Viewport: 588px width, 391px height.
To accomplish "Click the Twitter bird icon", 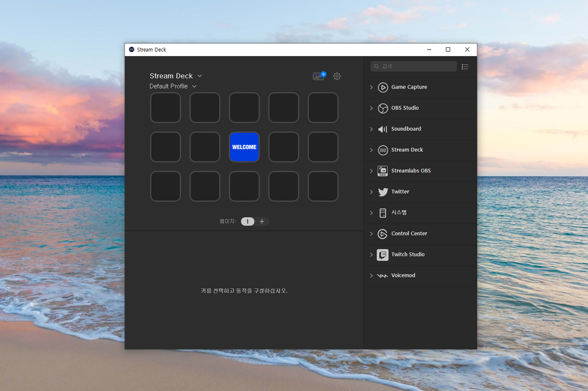I will [x=383, y=192].
